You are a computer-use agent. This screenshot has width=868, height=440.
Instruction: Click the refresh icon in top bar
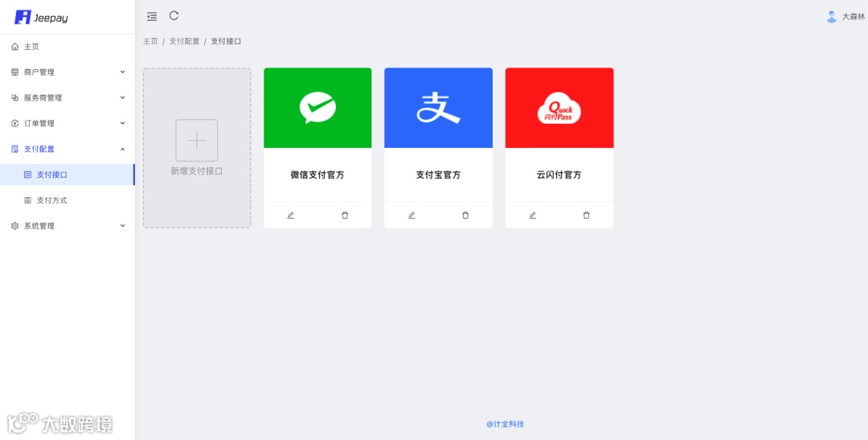174,15
